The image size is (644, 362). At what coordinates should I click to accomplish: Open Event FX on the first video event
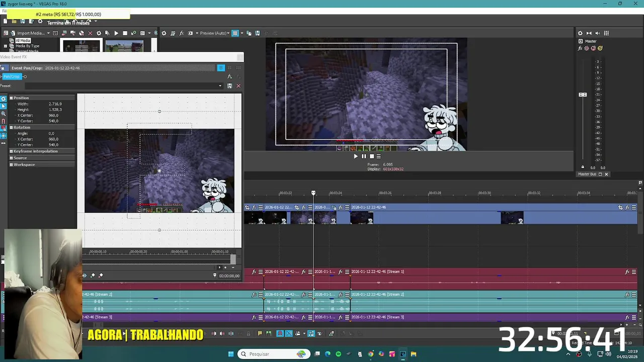point(254,207)
